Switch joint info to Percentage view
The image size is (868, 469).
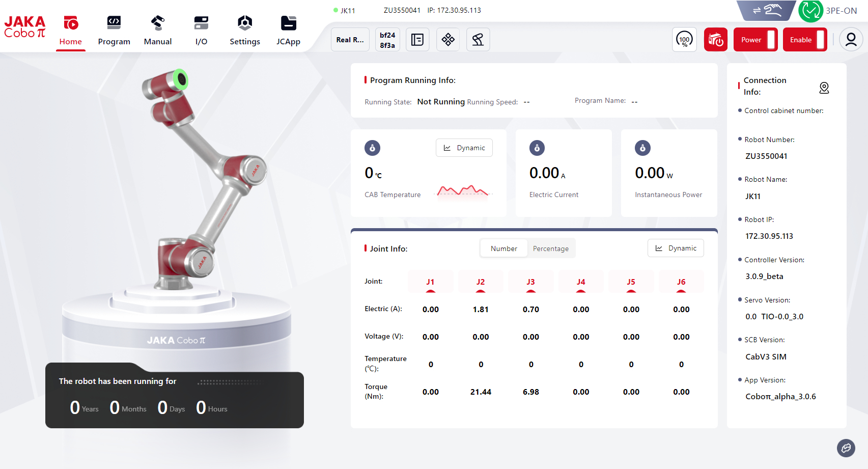point(550,249)
